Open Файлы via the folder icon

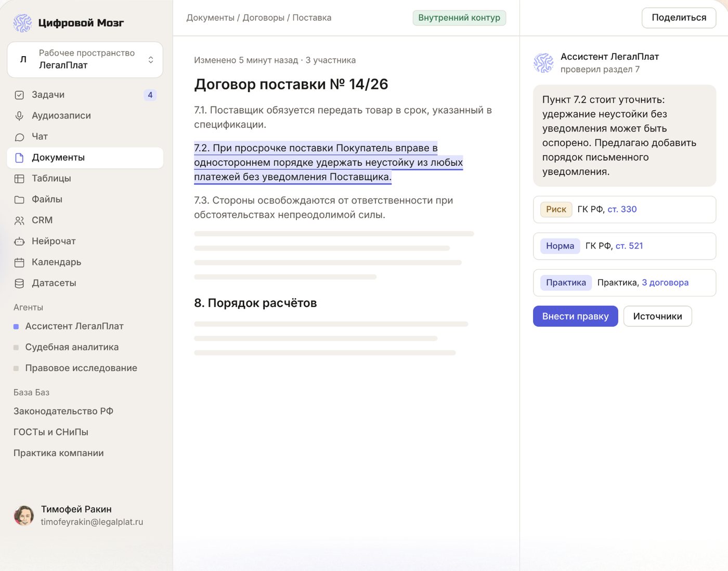[19, 200]
